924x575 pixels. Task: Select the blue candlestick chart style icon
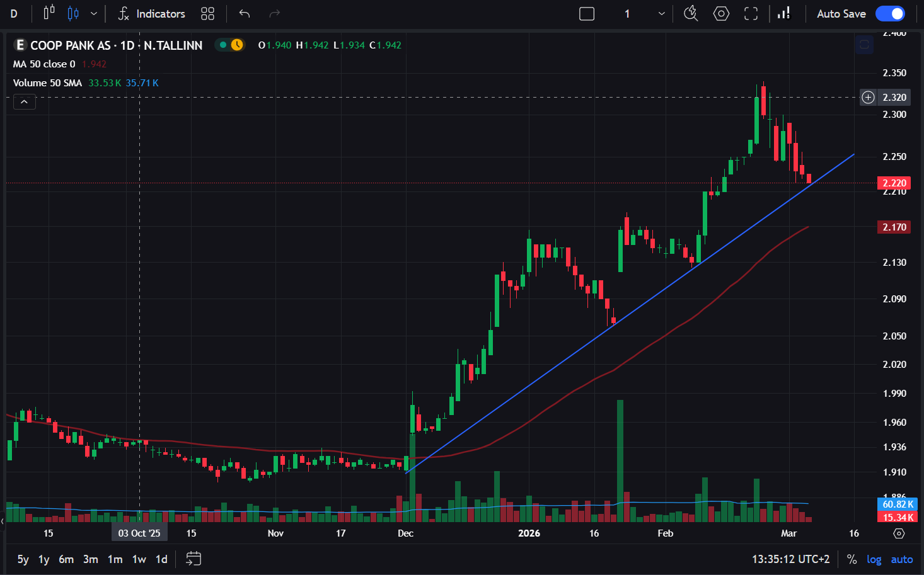click(73, 14)
